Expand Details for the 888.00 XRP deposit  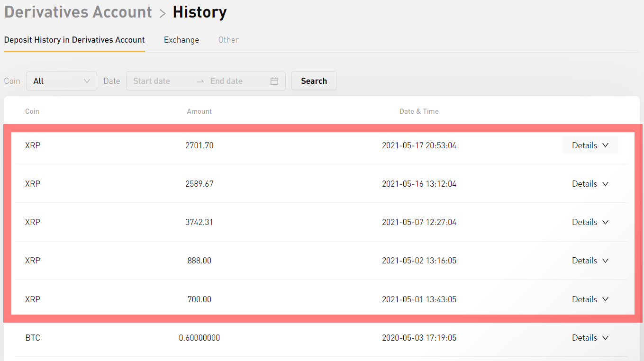point(590,261)
